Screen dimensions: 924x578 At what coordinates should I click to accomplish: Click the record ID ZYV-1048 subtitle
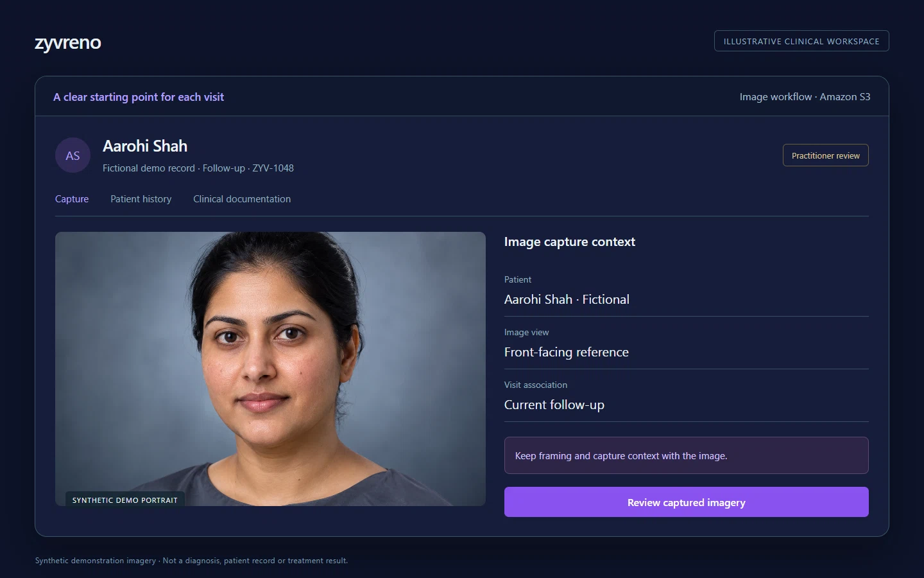click(x=198, y=168)
